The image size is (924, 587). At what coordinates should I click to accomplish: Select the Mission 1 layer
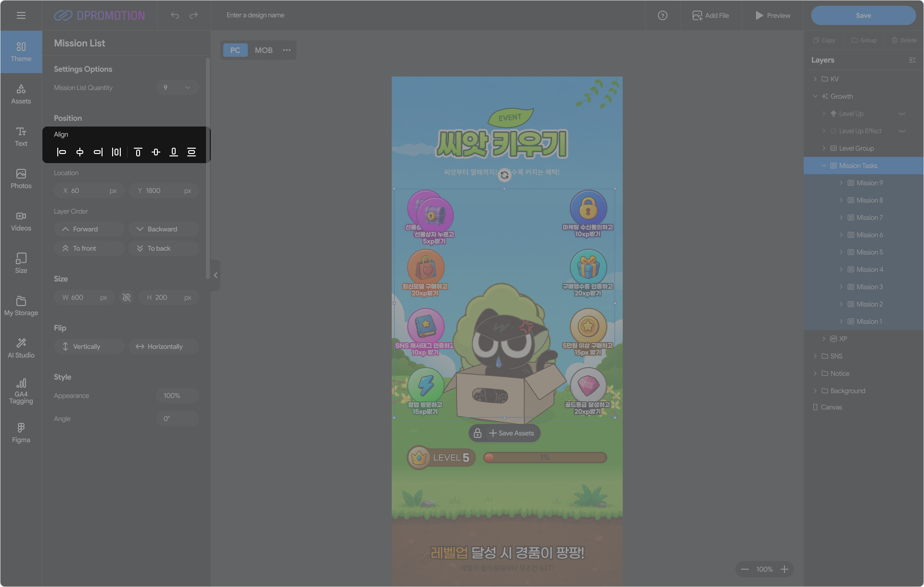[x=863, y=321]
